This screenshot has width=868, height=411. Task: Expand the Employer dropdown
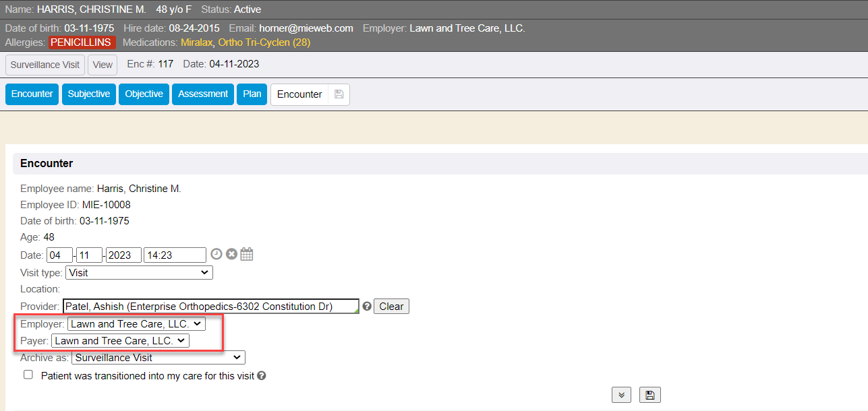(136, 324)
